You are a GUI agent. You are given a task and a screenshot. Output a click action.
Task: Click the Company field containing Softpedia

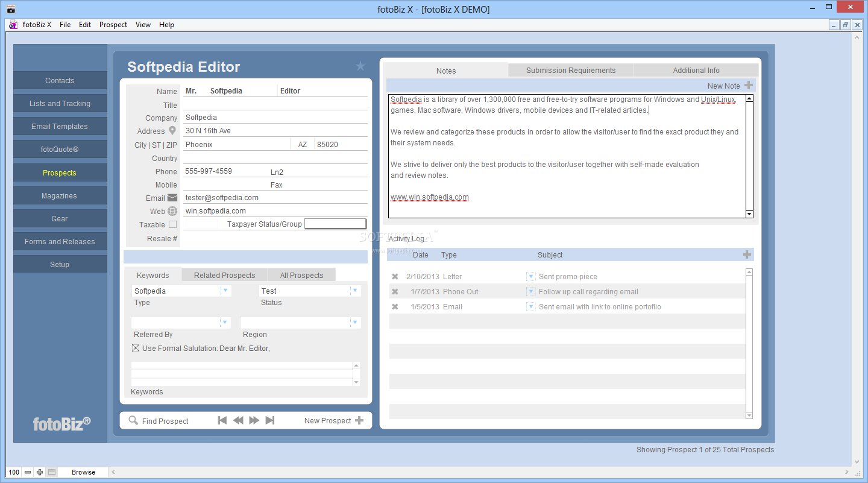(x=275, y=118)
